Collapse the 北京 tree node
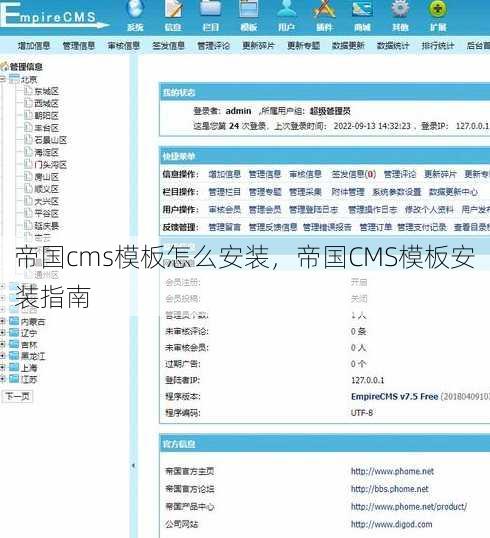This screenshot has height=538, width=490. pos(3,79)
